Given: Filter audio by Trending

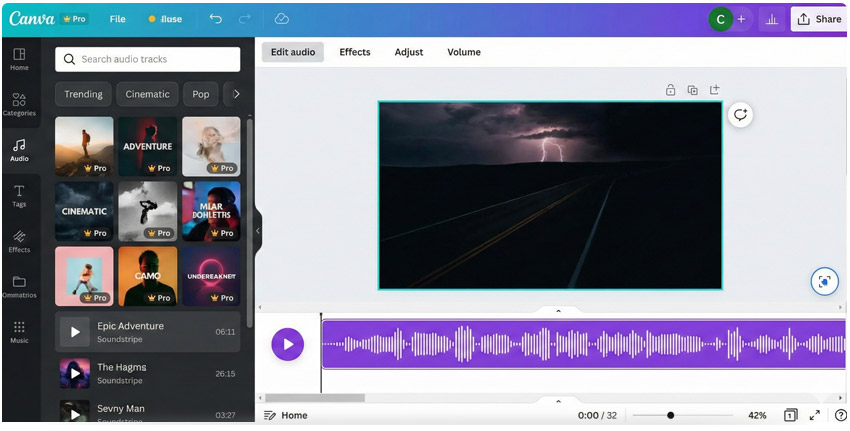Looking at the screenshot, I should pyautogui.click(x=83, y=94).
